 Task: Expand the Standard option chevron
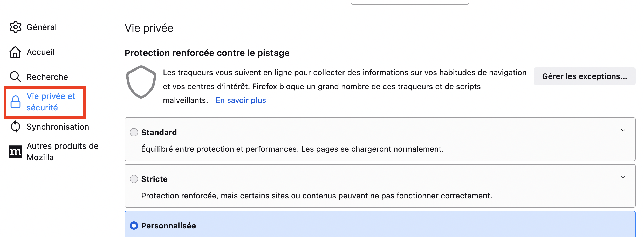click(x=623, y=130)
